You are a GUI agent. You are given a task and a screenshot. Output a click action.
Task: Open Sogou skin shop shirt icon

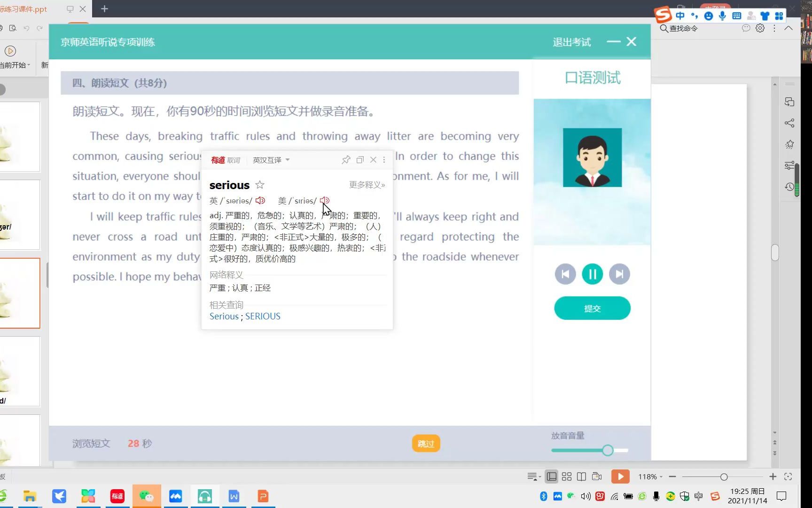point(765,16)
